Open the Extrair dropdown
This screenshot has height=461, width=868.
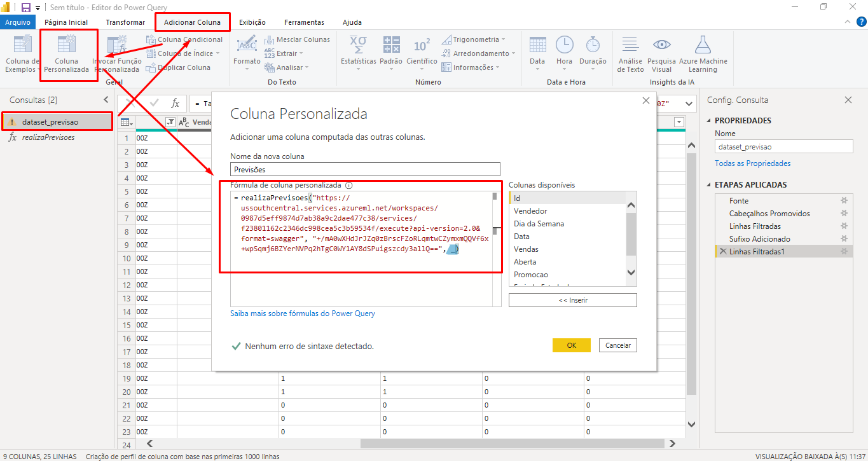tap(283, 53)
